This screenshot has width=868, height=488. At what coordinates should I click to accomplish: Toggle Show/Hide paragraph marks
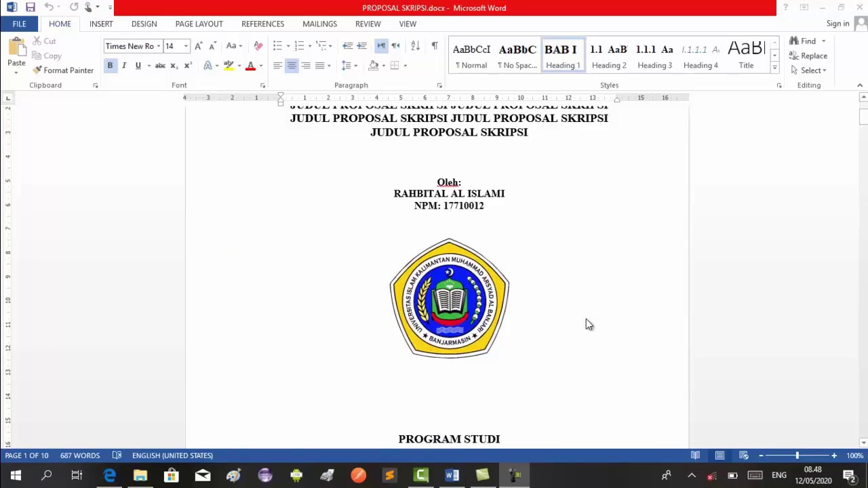tap(435, 46)
